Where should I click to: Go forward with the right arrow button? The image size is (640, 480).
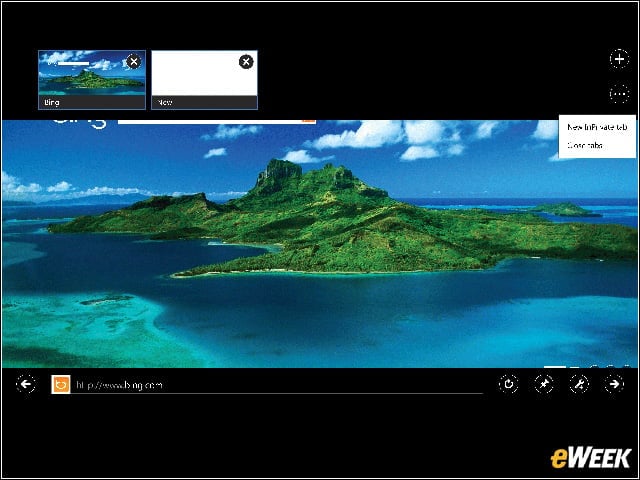[x=614, y=384]
